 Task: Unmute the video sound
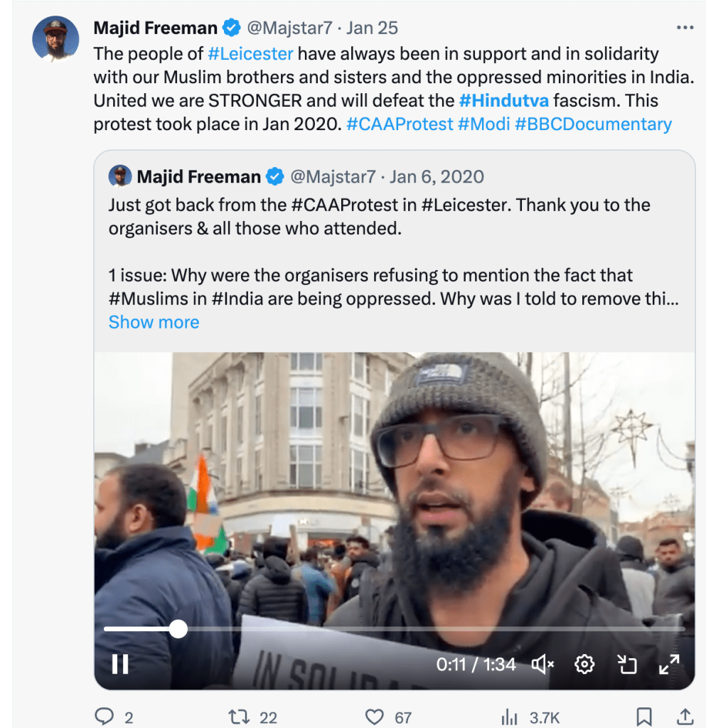tap(542, 664)
